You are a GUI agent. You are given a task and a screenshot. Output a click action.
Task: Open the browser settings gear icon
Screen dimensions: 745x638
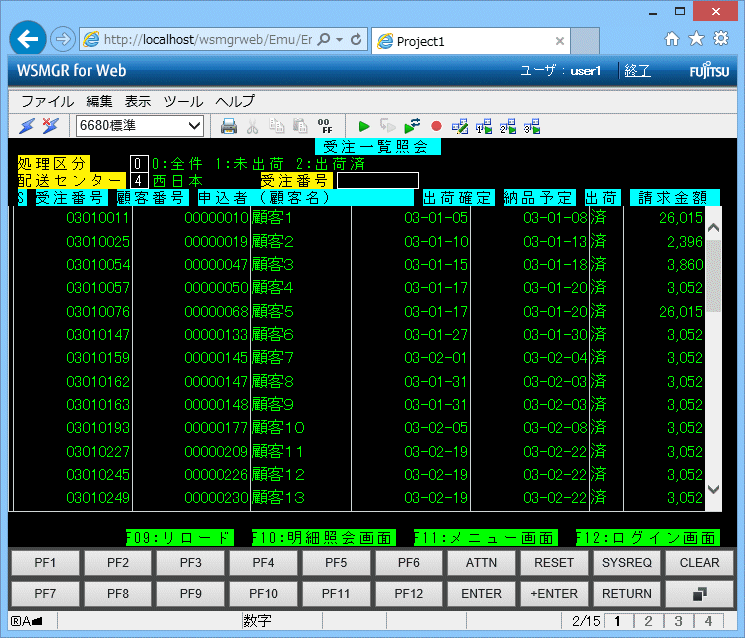tap(721, 38)
